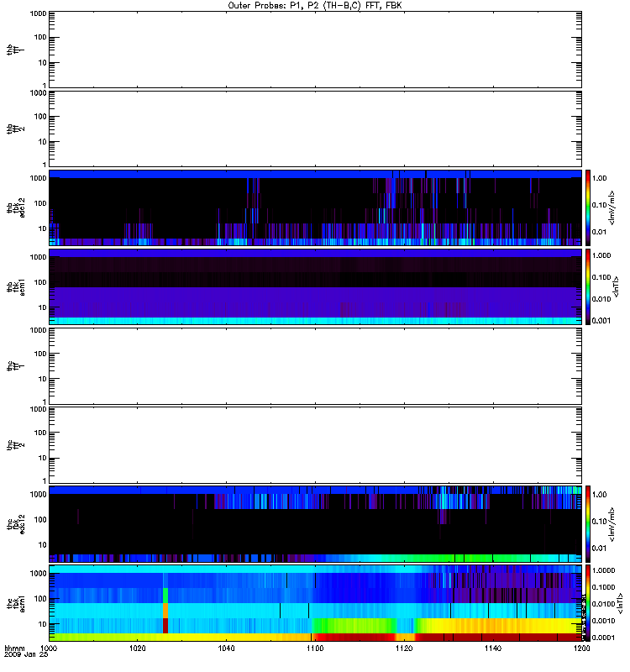The image size is (630, 672).
Task: Select the empty thc fff 2 plot panel
Action: coord(315,445)
